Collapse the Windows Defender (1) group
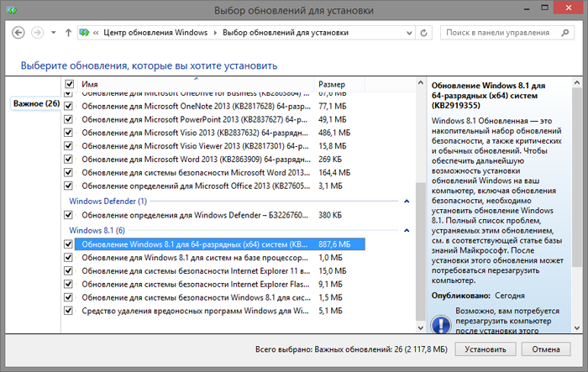 (x=407, y=202)
